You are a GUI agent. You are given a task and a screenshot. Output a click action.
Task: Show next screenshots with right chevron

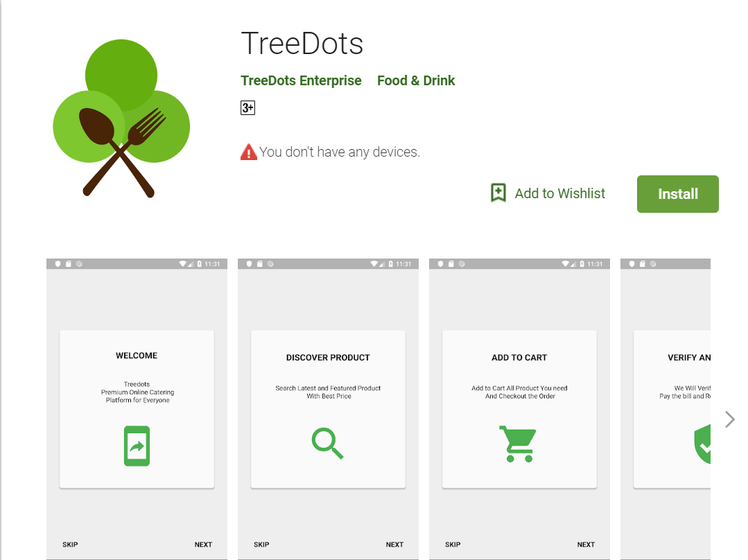point(729,420)
